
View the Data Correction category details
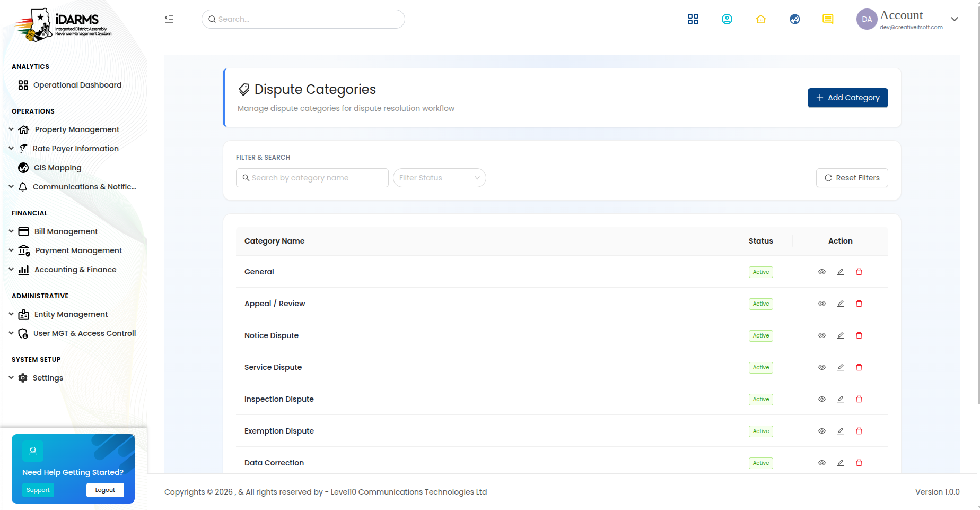coord(822,463)
